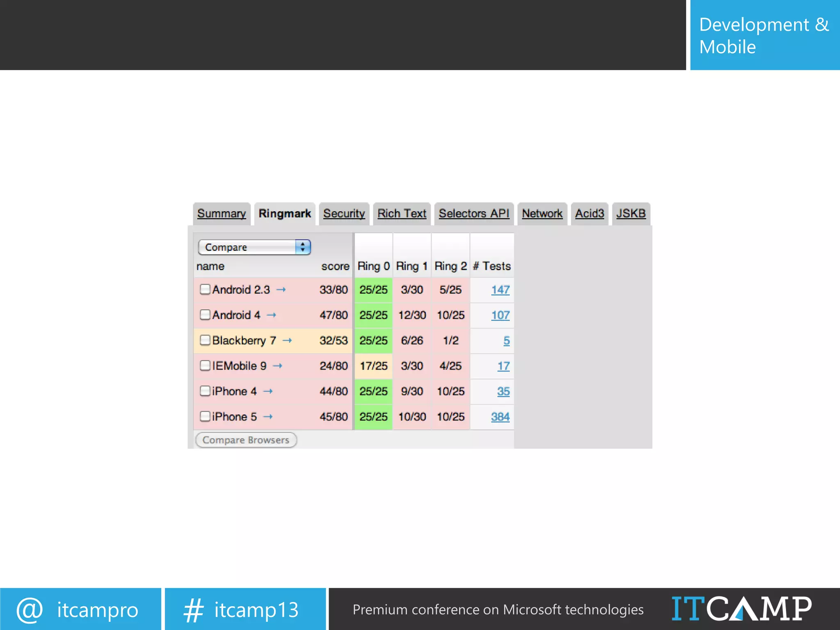The height and width of the screenshot is (630, 840).
Task: Click the arrow next to iPhone 5
Action: click(x=268, y=417)
